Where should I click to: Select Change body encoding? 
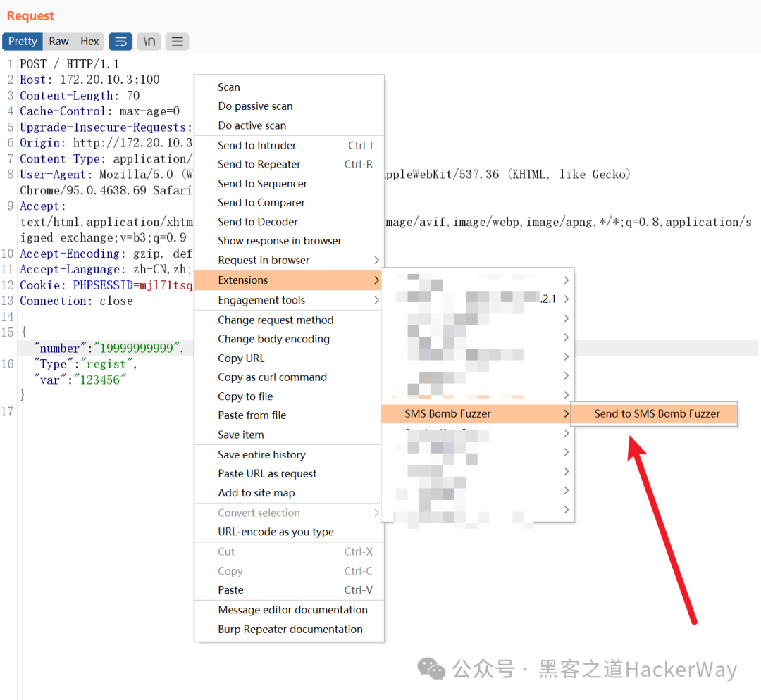[290, 339]
